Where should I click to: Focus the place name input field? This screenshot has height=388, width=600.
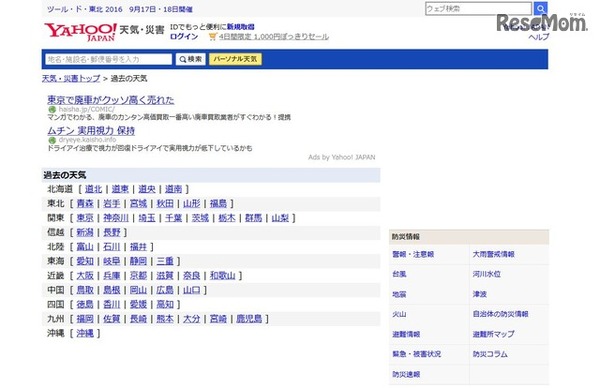(x=109, y=59)
